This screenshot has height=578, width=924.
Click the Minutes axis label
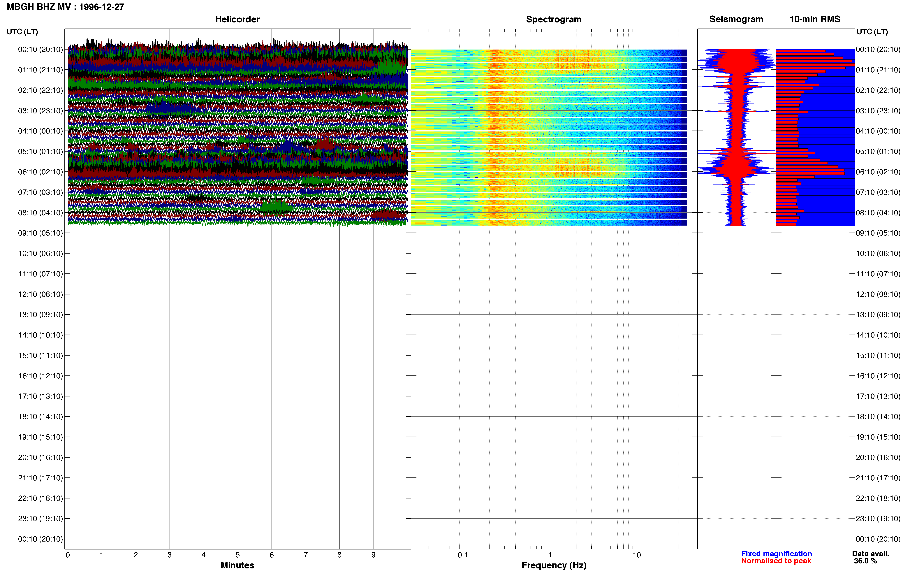[237, 565]
